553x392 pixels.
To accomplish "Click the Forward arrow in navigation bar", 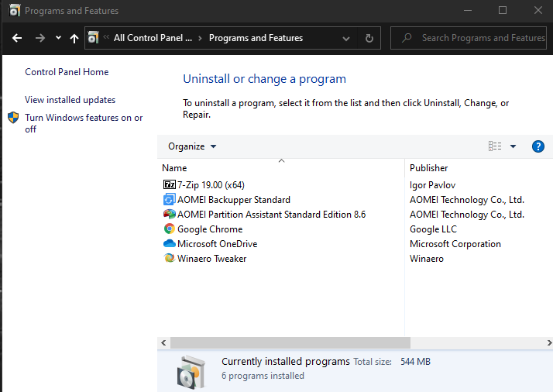I will [x=39, y=38].
